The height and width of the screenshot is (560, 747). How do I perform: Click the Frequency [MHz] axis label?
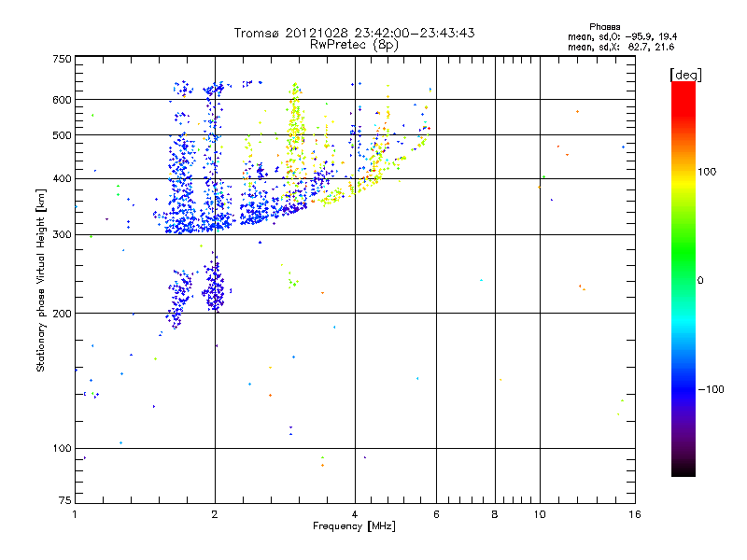coord(354,526)
